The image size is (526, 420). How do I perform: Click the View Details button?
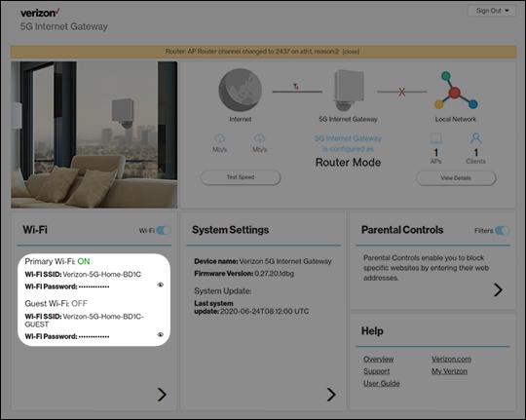(456, 178)
